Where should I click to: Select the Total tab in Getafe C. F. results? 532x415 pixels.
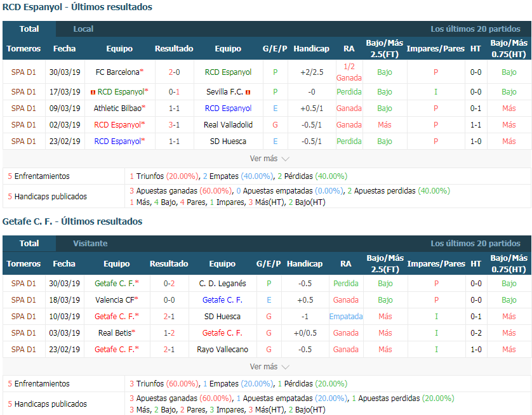click(x=29, y=244)
